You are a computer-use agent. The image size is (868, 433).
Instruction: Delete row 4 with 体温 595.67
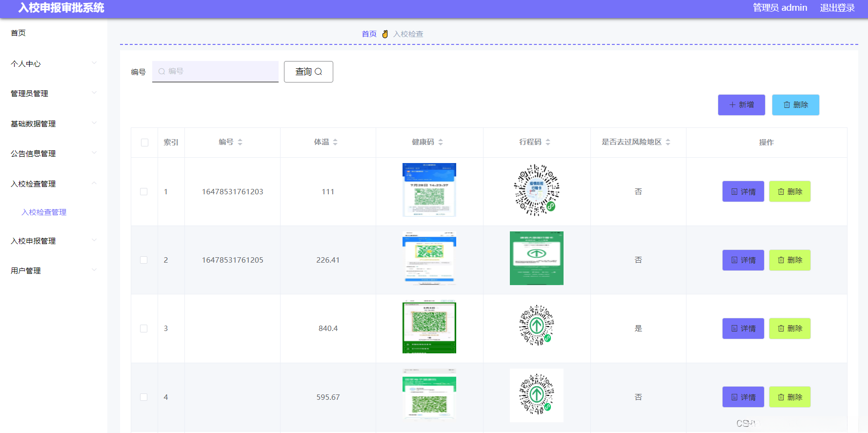click(x=790, y=397)
